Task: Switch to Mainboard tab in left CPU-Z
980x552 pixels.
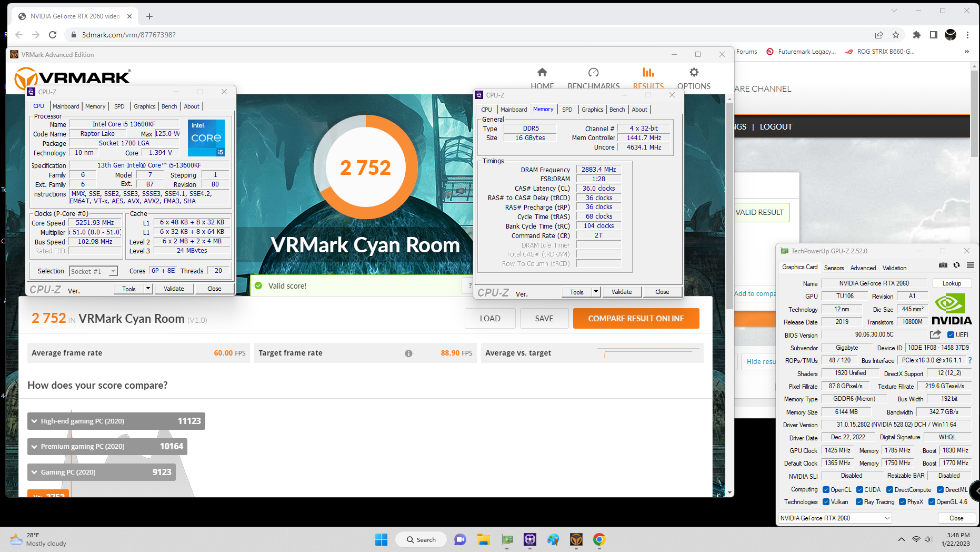Action: (x=66, y=106)
